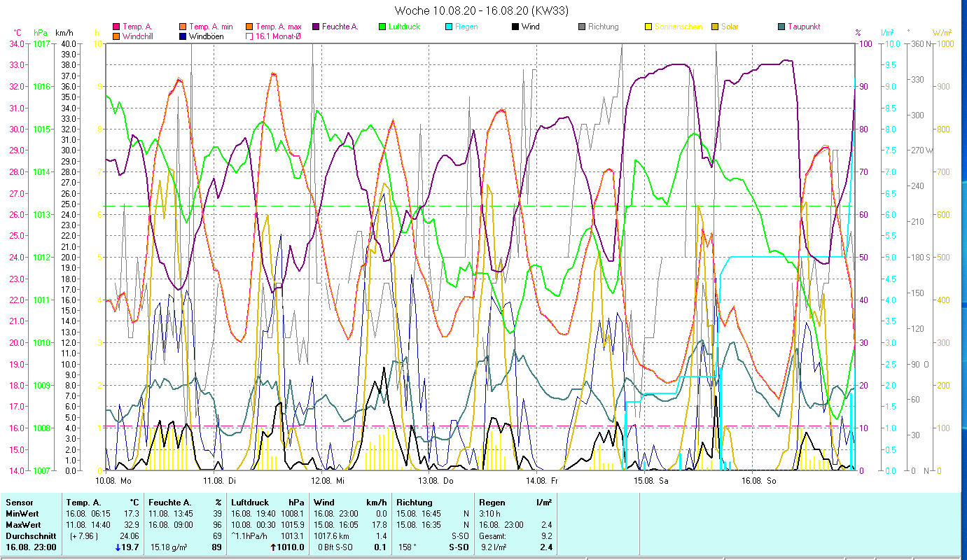
Task: Click the average temperature value '24.06'
Action: [131, 536]
